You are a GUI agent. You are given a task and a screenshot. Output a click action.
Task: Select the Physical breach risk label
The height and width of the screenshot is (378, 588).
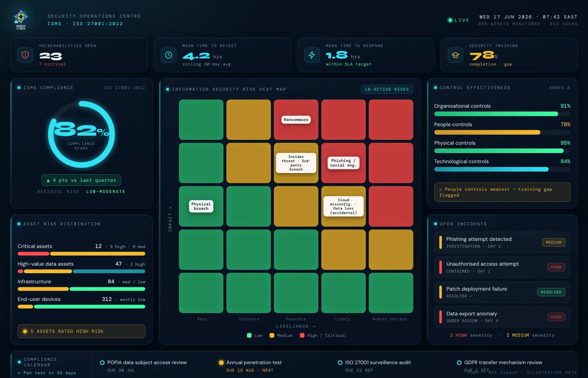[201, 206]
